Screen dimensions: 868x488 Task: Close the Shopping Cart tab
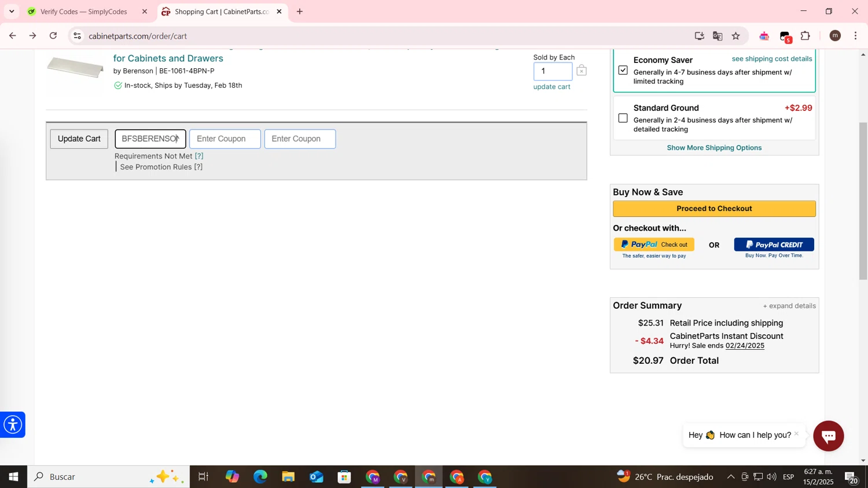click(279, 12)
